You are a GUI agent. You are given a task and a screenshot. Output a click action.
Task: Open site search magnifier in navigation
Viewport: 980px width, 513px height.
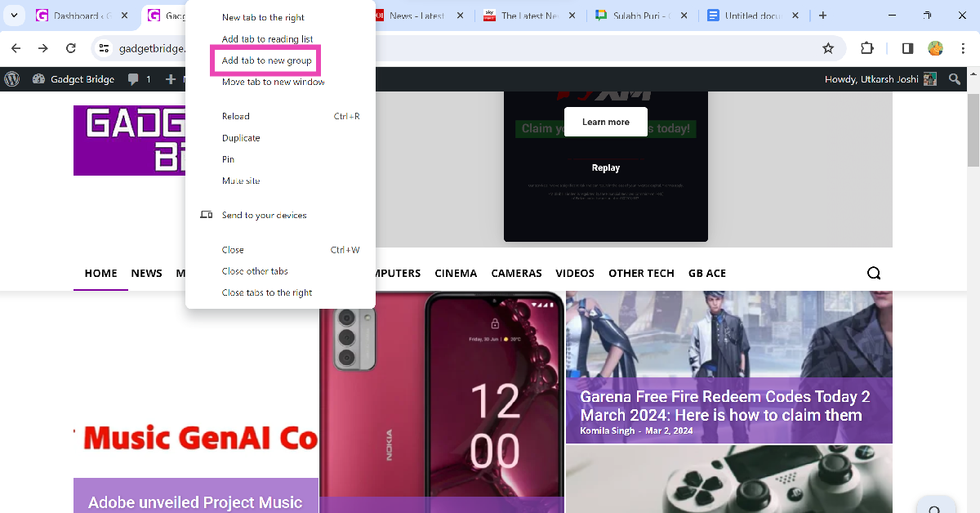coord(874,273)
